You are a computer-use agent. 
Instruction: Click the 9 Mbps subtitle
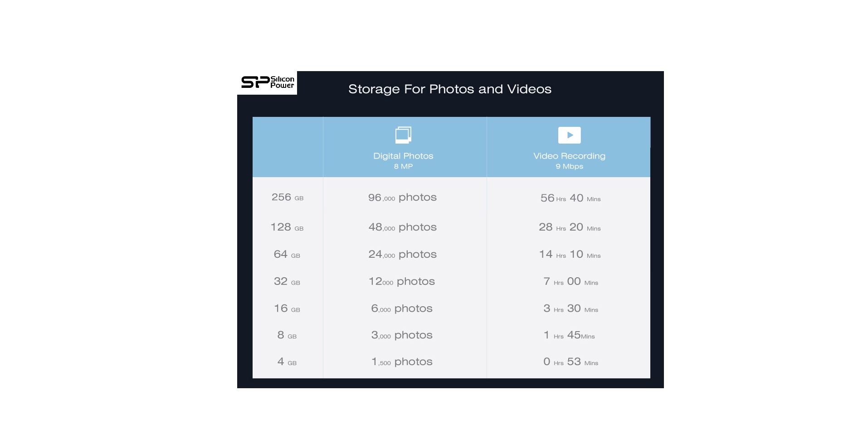click(x=569, y=166)
